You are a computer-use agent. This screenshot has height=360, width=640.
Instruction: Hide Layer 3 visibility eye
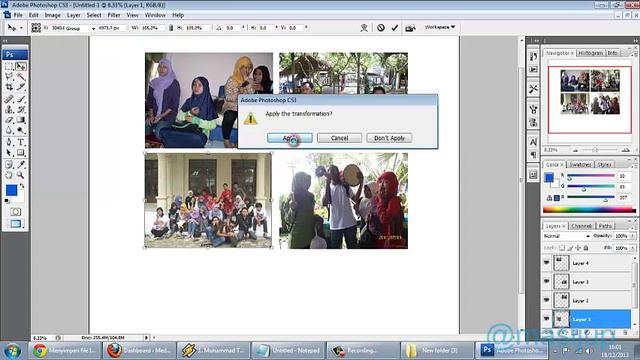coord(547,282)
